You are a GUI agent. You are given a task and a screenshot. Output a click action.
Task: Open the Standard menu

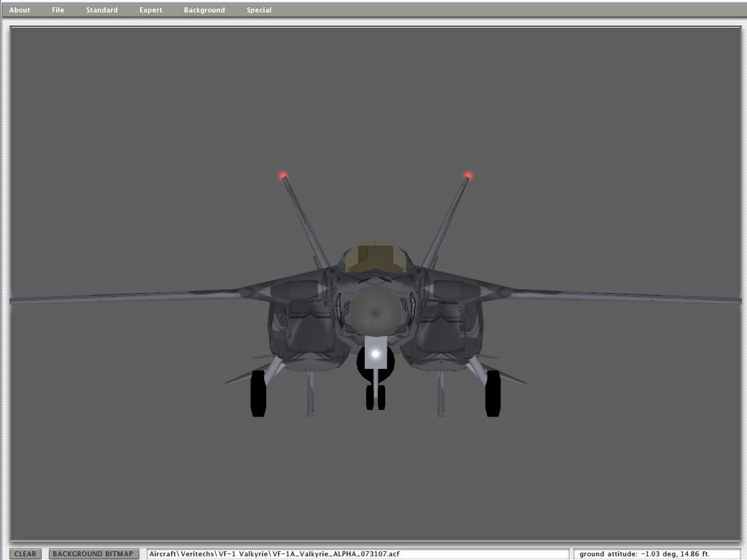pos(102,10)
